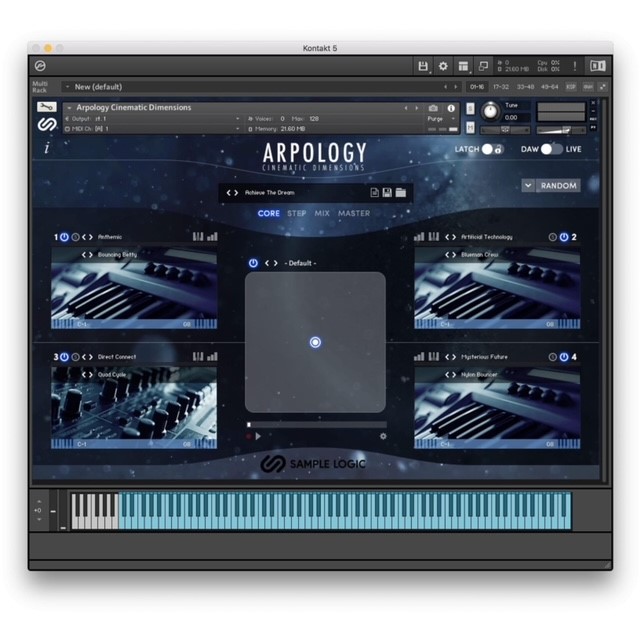Click the Quad Cycle core 3 thumbnail
This screenshot has width=640, height=640.
[x=134, y=407]
